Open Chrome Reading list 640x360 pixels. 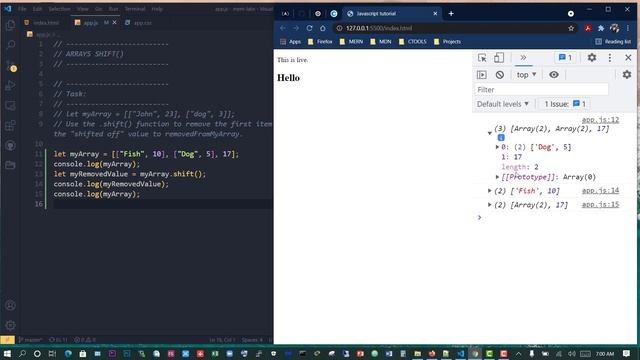pos(613,42)
